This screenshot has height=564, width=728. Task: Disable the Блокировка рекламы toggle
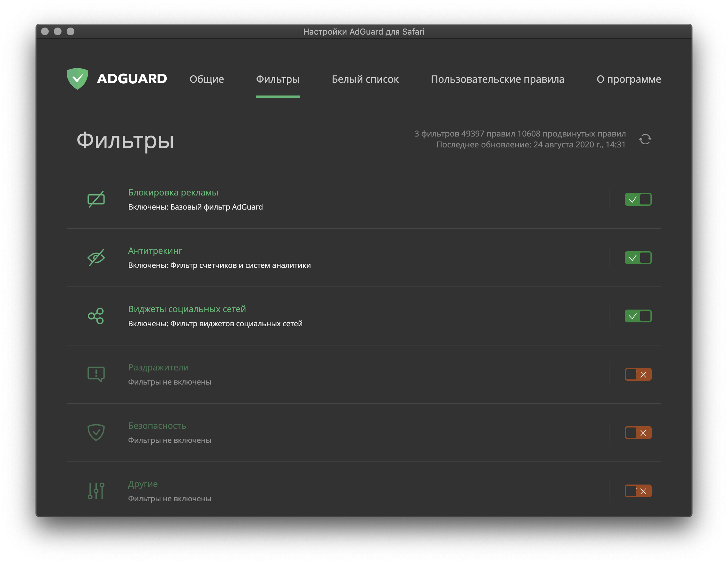pyautogui.click(x=638, y=199)
